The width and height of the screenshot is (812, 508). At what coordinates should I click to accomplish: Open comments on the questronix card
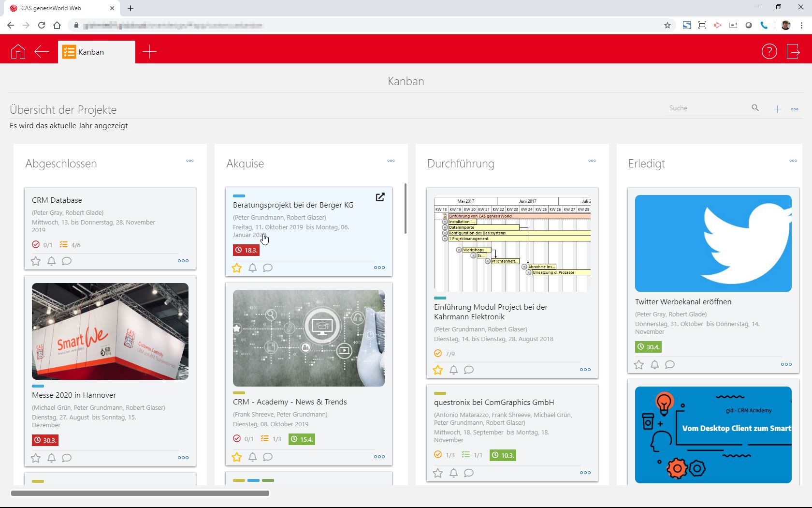pyautogui.click(x=469, y=473)
